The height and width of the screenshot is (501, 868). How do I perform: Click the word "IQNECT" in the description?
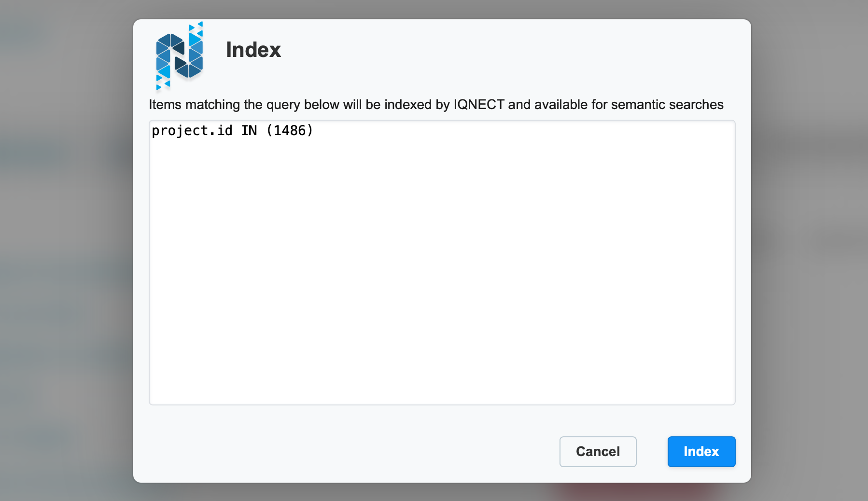tap(478, 105)
